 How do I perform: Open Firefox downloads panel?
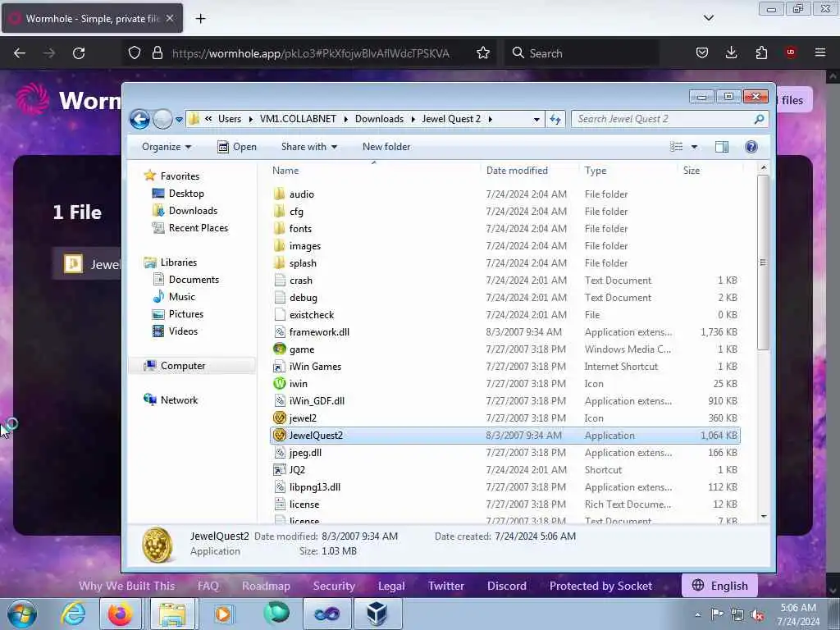731,52
